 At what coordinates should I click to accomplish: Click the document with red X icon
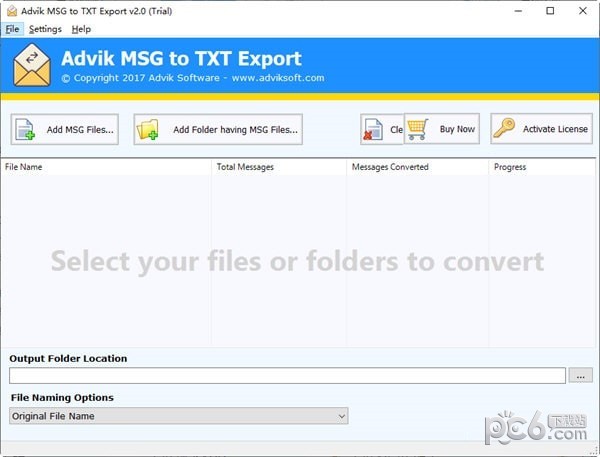373,129
